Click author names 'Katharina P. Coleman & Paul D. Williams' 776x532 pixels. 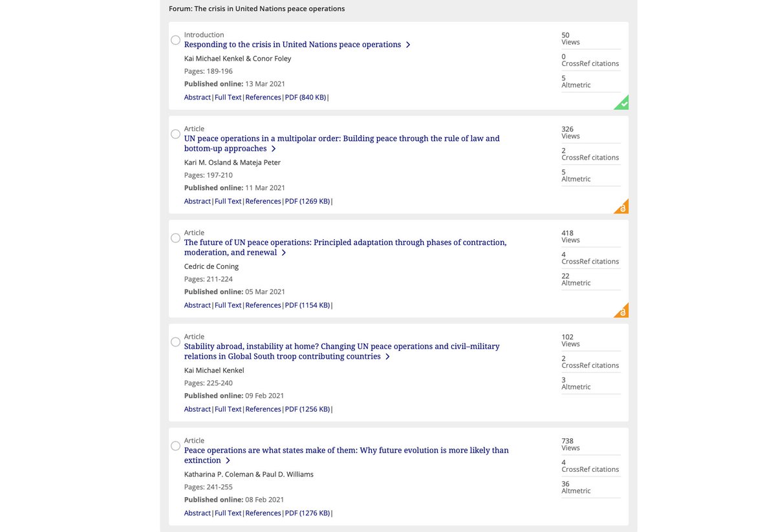click(x=249, y=474)
